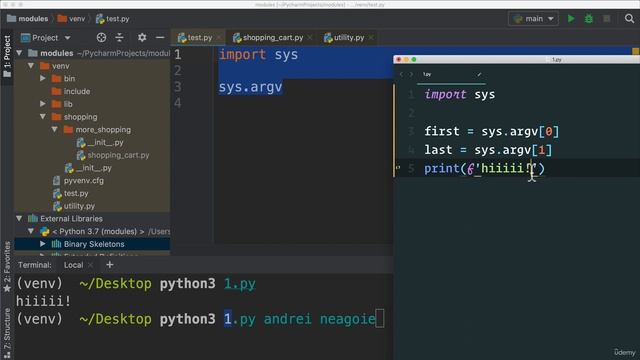This screenshot has height=360, width=640.
Task: Start debugging with the bug icon
Action: coord(589,19)
